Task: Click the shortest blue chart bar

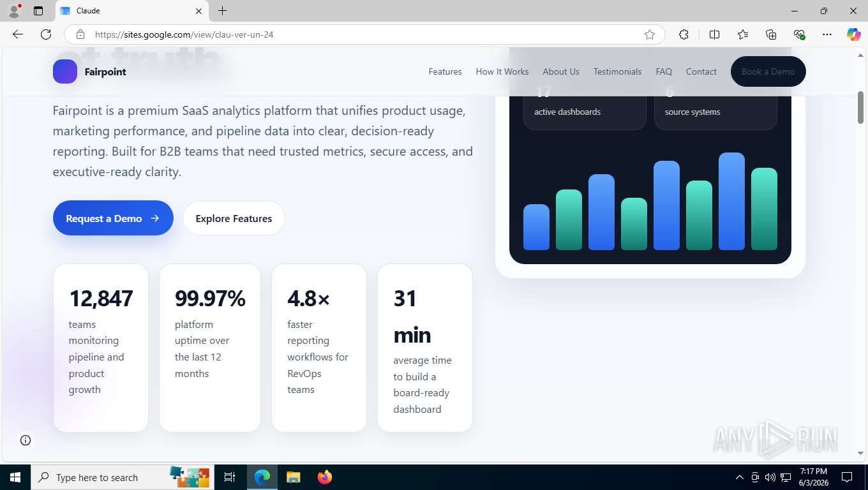Action: pos(536,227)
